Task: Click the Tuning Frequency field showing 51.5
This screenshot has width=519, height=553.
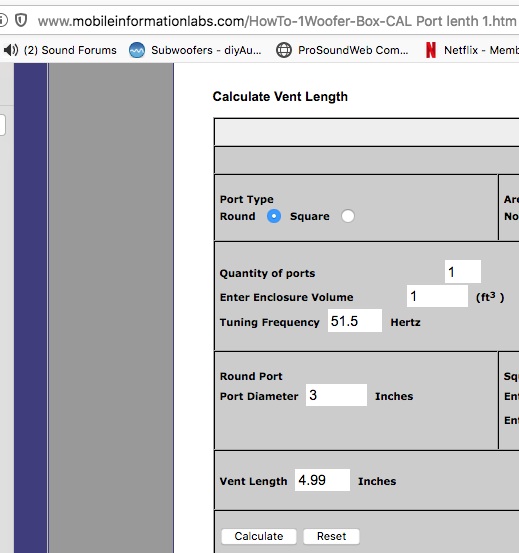Action: click(355, 321)
